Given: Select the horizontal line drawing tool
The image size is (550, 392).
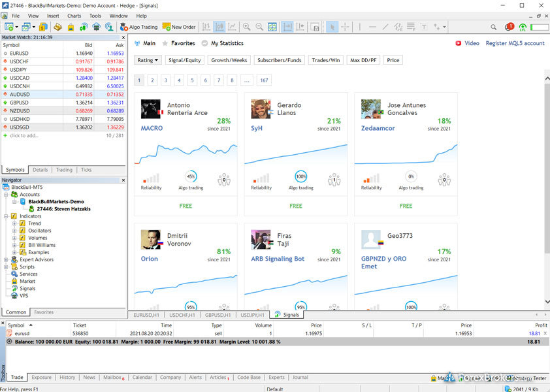Looking at the screenshot, I should click(372, 27).
